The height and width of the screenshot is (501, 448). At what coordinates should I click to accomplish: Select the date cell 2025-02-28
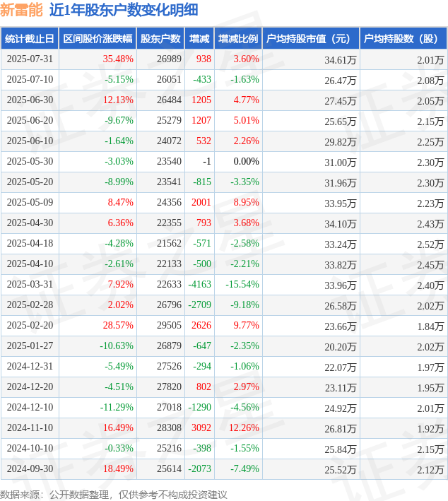pyautogui.click(x=30, y=305)
